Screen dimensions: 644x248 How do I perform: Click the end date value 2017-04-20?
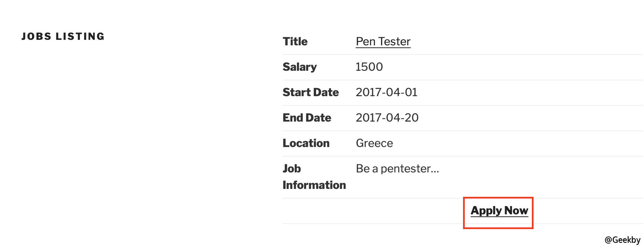click(x=387, y=118)
